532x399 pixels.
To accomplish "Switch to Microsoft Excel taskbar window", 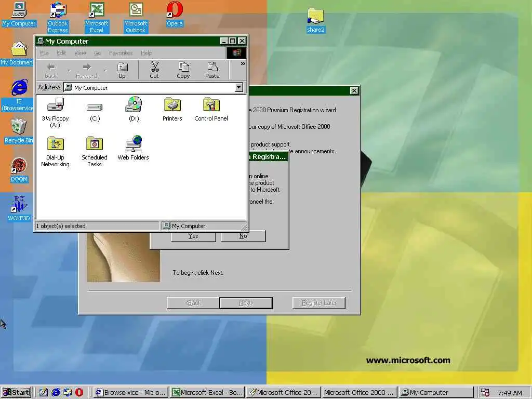I will [x=208, y=393].
